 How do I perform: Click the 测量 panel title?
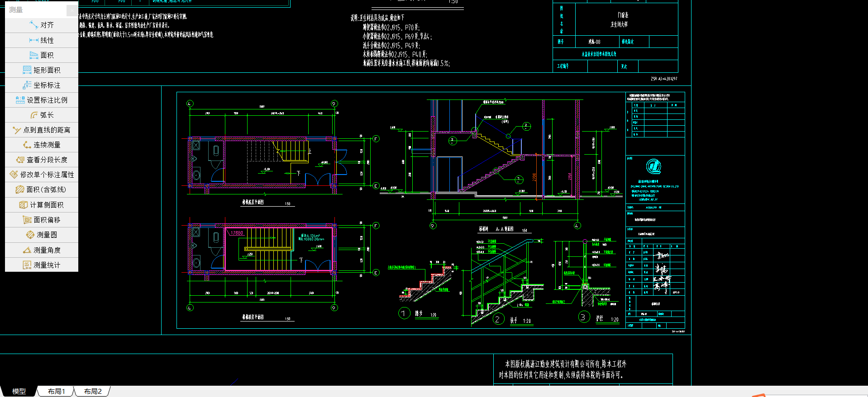pyautogui.click(x=16, y=9)
